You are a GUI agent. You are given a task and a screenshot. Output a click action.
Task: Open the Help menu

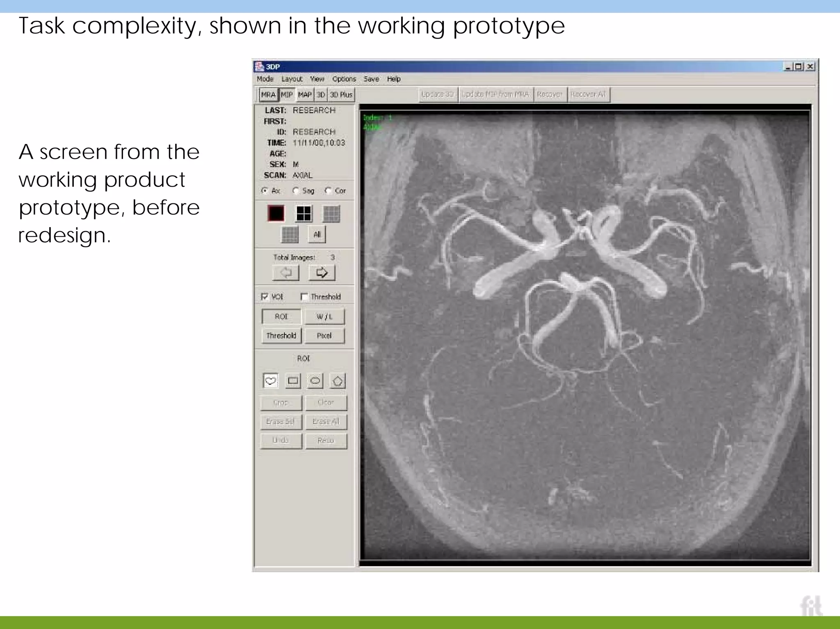(x=394, y=79)
